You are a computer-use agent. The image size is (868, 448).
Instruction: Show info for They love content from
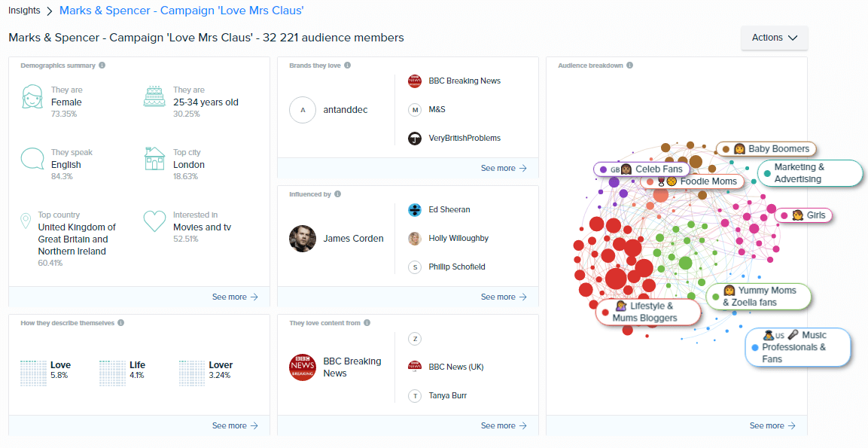coord(367,323)
